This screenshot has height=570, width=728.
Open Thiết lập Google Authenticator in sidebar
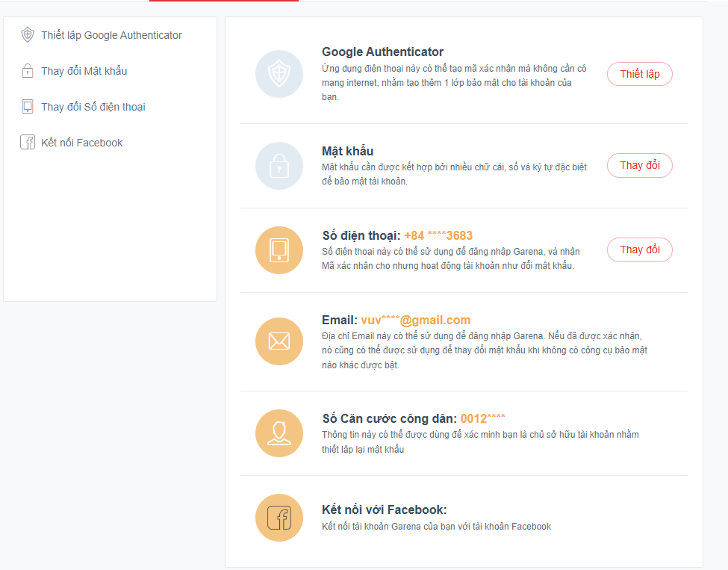click(111, 35)
